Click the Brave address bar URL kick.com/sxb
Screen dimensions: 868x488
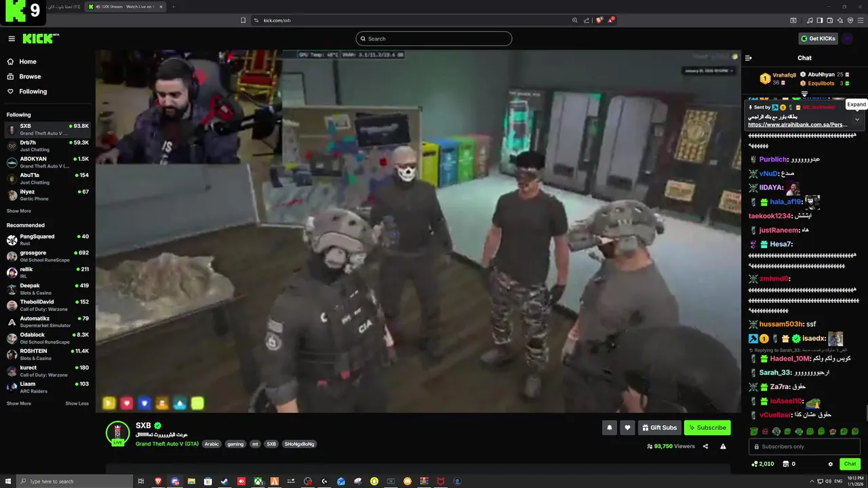click(277, 20)
